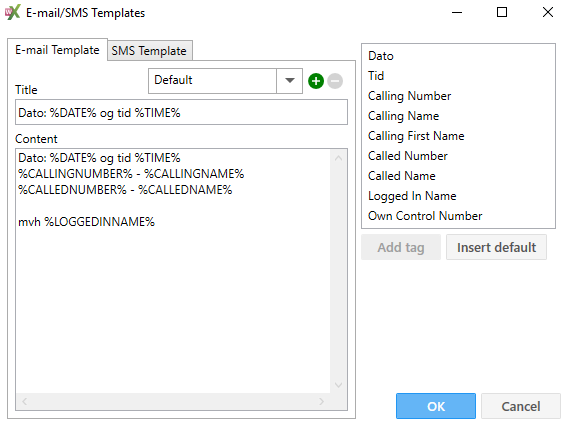Switch to the SMS Template tab
The width and height of the screenshot is (570, 428).
(x=149, y=51)
